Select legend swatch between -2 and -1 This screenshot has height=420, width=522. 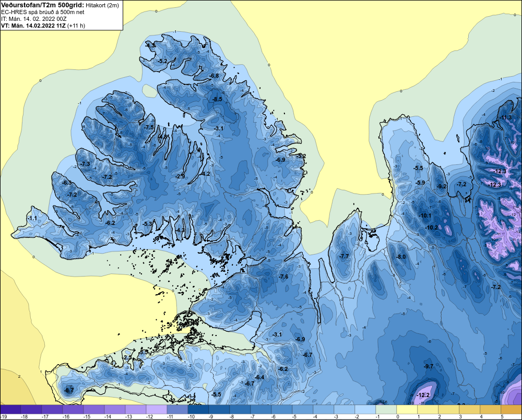[365, 410]
